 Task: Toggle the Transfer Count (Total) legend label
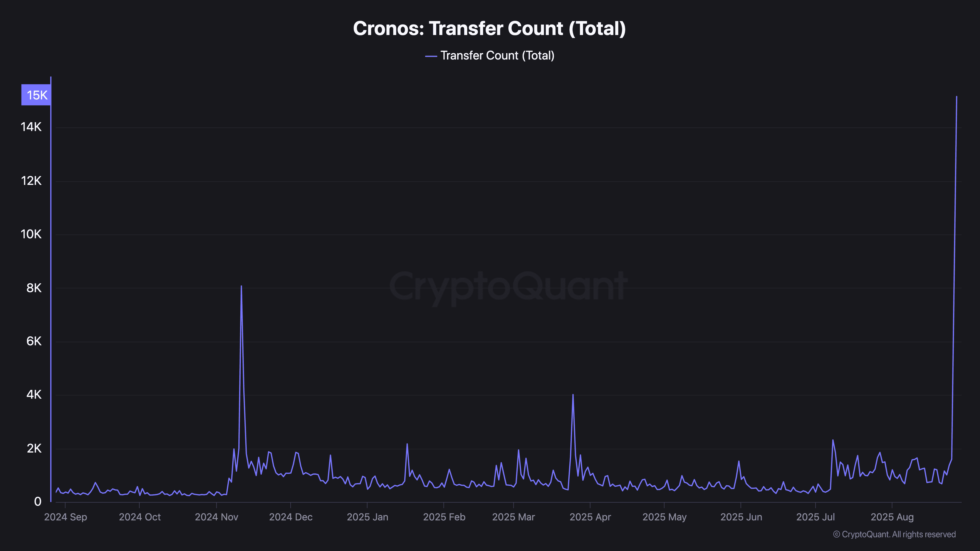click(497, 56)
